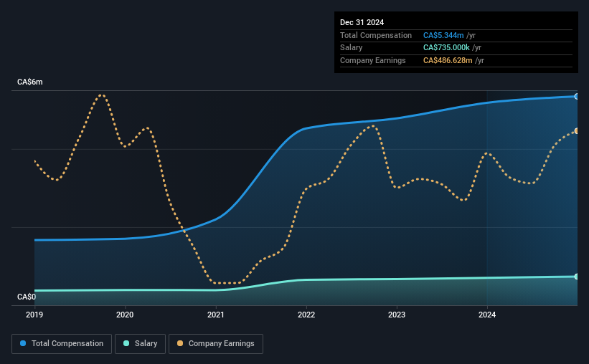Click the Salary row label in tooltip
This screenshot has width=589, height=364.
352,48
